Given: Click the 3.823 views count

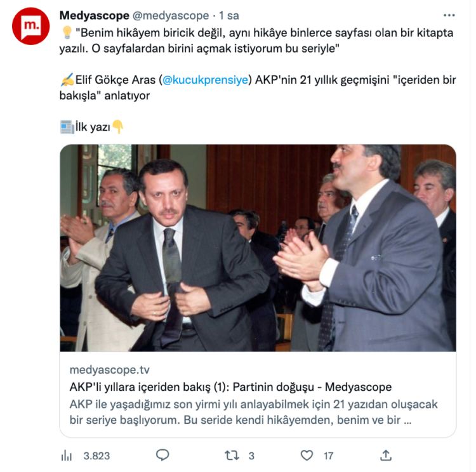Looking at the screenshot, I should pos(96,456).
